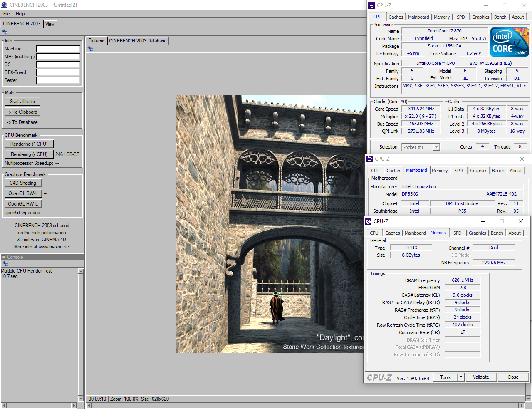This screenshot has width=532, height=409.
Task: Click the Close button in CPU-Z
Action: [513, 377]
